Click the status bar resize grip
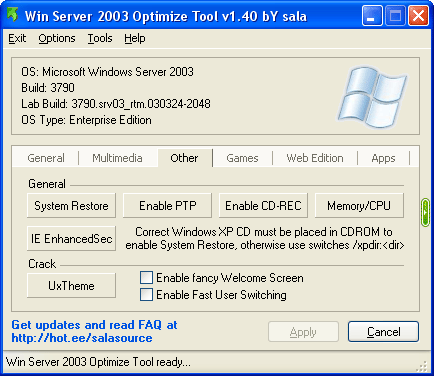The height and width of the screenshot is (376, 434). click(423, 366)
